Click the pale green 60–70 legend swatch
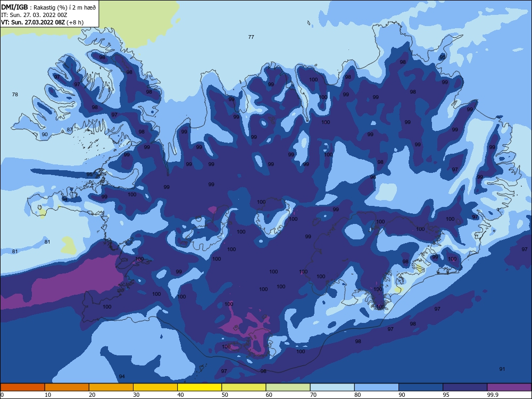The width and height of the screenshot is (532, 399). tap(288, 387)
